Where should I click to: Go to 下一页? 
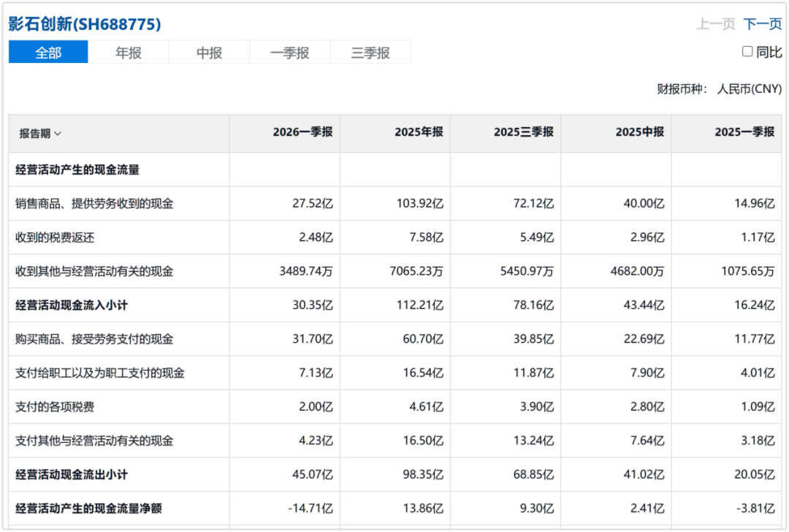pos(763,23)
